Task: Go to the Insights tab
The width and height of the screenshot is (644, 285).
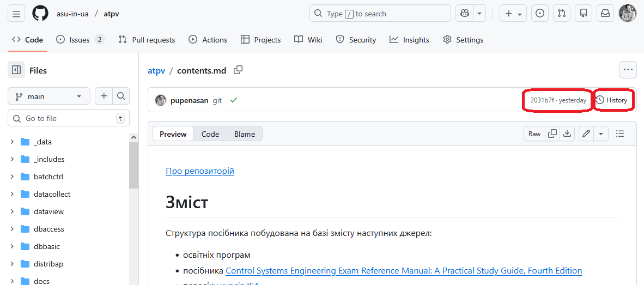Action: point(409,40)
